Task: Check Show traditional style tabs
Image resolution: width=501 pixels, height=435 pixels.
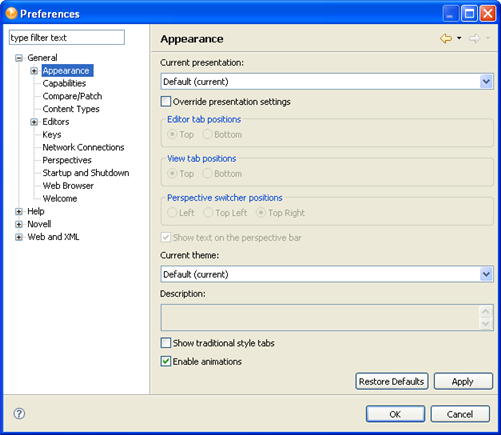Action: pos(166,343)
